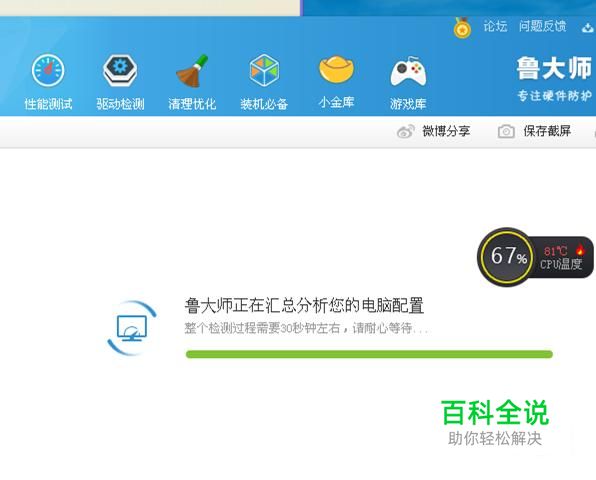Click the 67% usage circle widget
The image size is (596, 480).
(x=507, y=257)
